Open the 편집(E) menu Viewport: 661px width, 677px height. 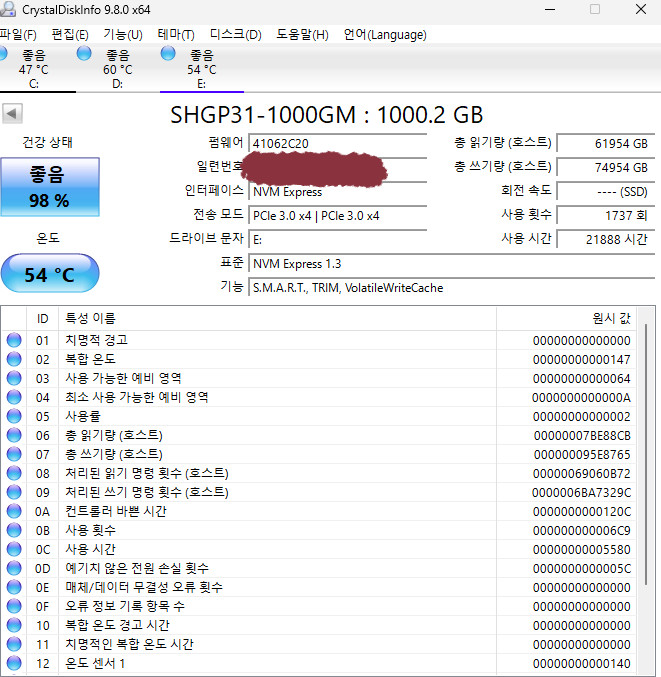(70, 35)
